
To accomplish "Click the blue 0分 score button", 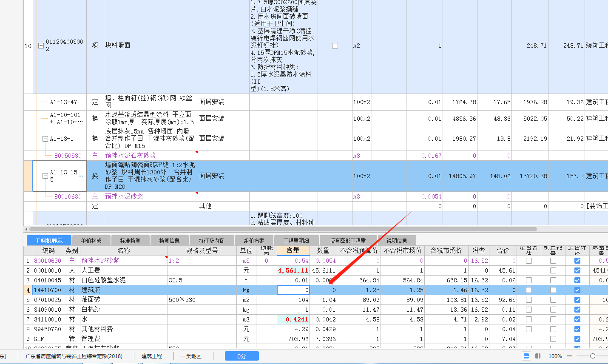I will (x=241, y=356).
